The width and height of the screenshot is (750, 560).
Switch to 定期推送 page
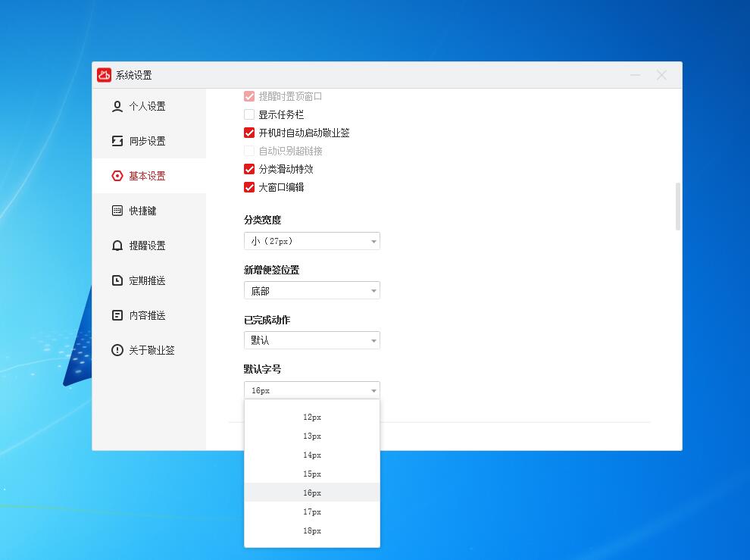click(148, 280)
